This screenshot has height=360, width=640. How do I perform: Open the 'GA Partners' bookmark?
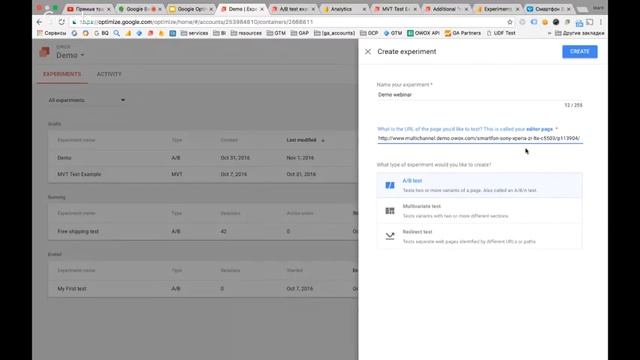(463, 33)
